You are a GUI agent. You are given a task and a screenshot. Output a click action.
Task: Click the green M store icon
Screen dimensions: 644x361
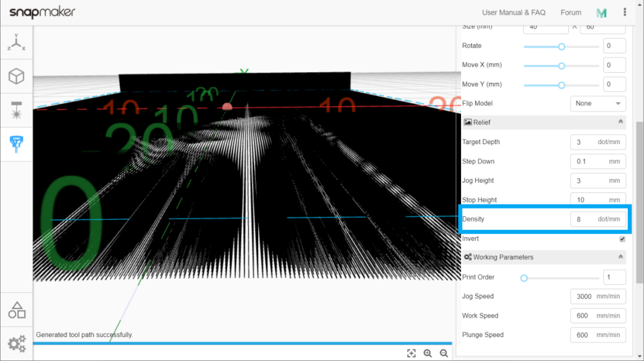click(602, 13)
